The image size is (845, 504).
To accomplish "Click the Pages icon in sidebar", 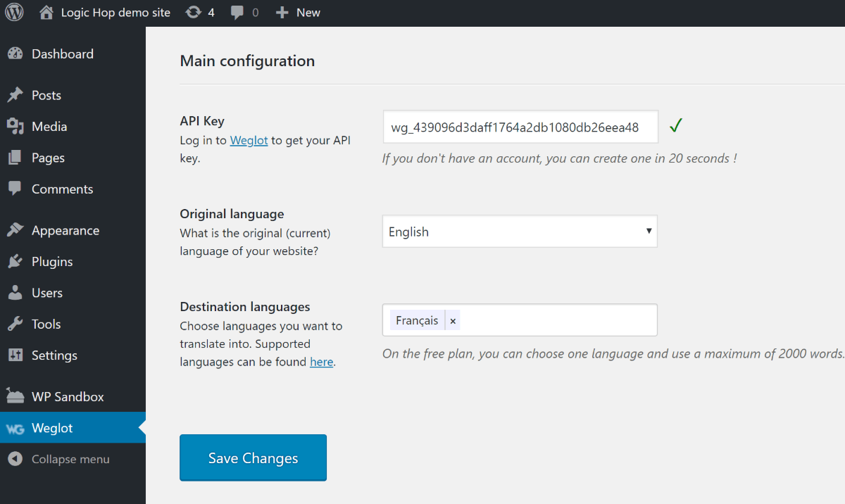I will click(15, 158).
